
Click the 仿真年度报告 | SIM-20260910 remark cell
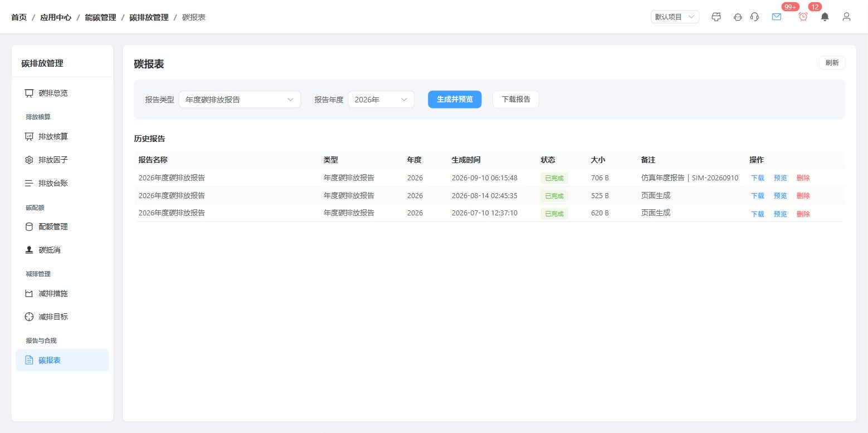[690, 178]
